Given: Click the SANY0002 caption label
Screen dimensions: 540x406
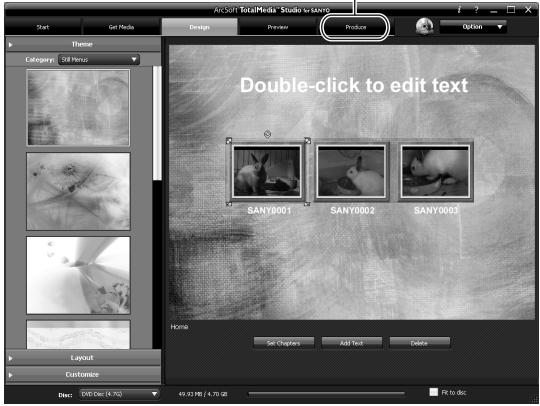Looking at the screenshot, I should (x=352, y=210).
